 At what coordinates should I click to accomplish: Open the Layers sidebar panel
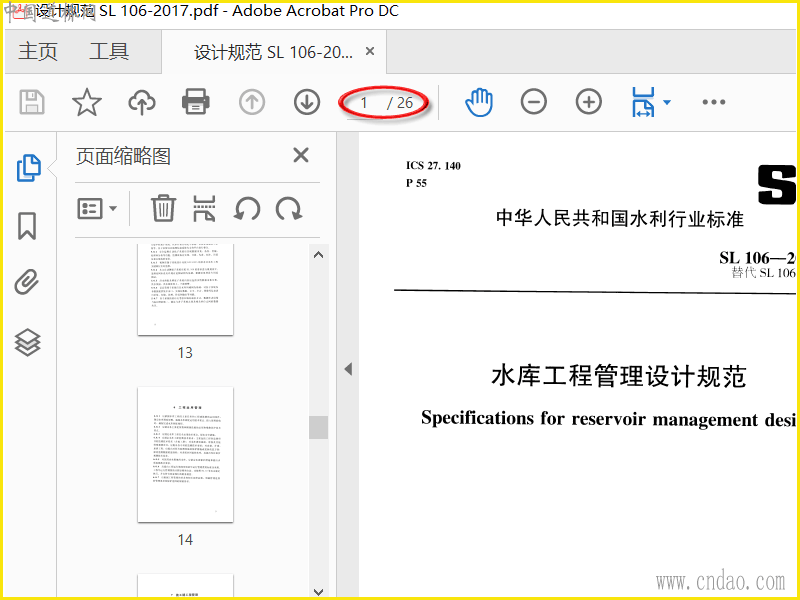[x=28, y=342]
